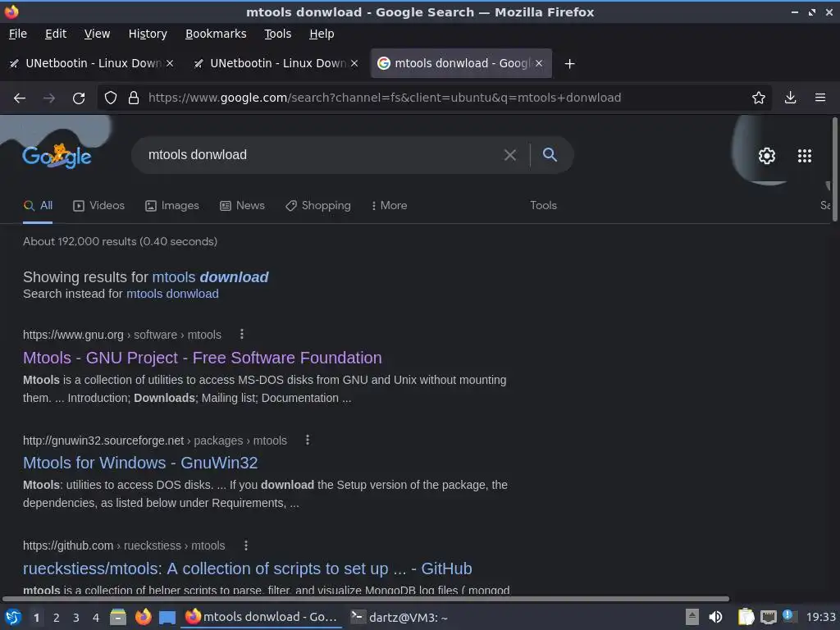Open the Firefox hamburger application menu
The image size is (840, 630).
[820, 98]
